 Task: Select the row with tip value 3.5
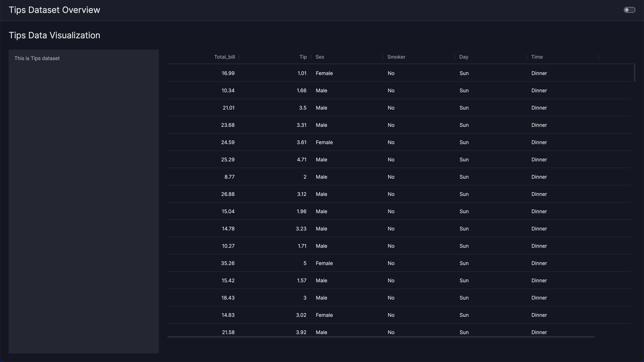[x=302, y=108]
